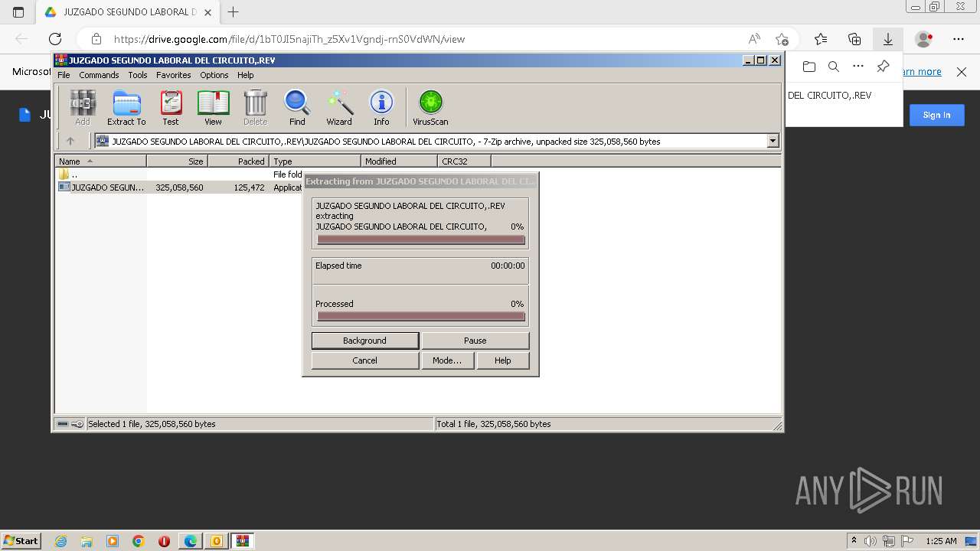Screen dimensions: 980x551
Task: Open browser Settings and more menu
Action: [959, 39]
